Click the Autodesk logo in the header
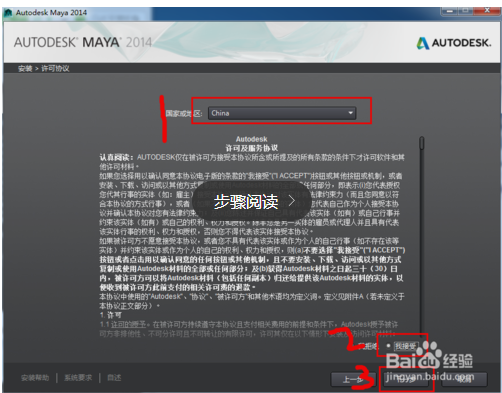Viewport: 502px width, 393px height. click(454, 43)
